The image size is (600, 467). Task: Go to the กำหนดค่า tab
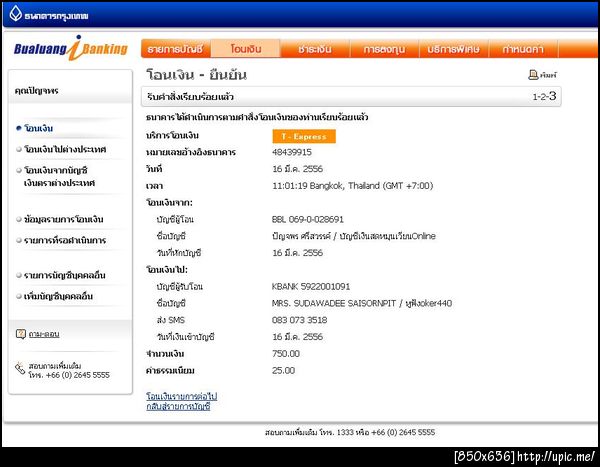(523, 49)
